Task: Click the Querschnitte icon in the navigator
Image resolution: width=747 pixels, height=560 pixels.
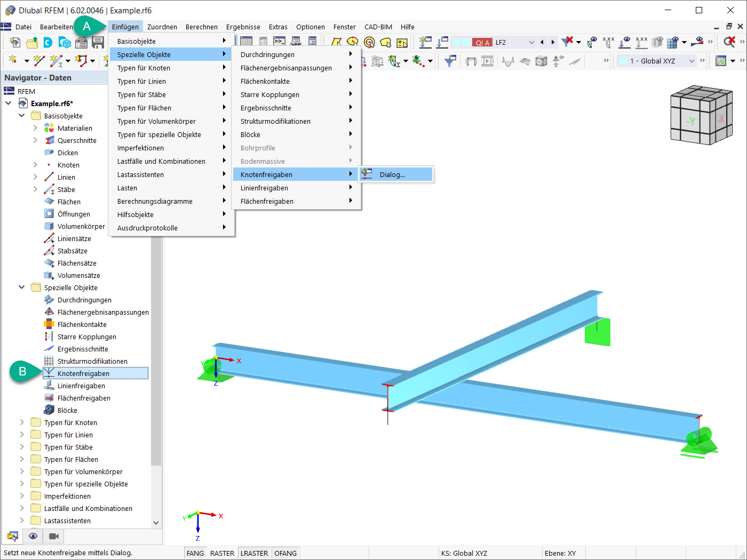Action: 49,140
